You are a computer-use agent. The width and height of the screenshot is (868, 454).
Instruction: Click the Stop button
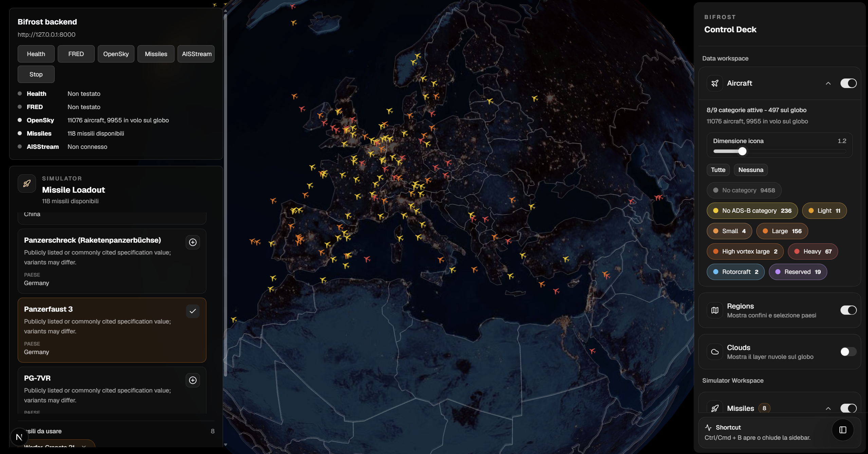(36, 74)
